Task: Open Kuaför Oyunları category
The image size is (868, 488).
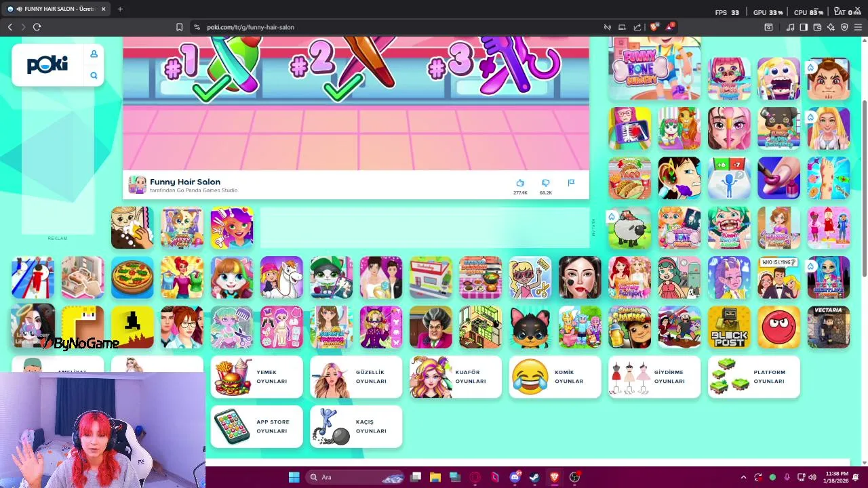Action: (456, 377)
